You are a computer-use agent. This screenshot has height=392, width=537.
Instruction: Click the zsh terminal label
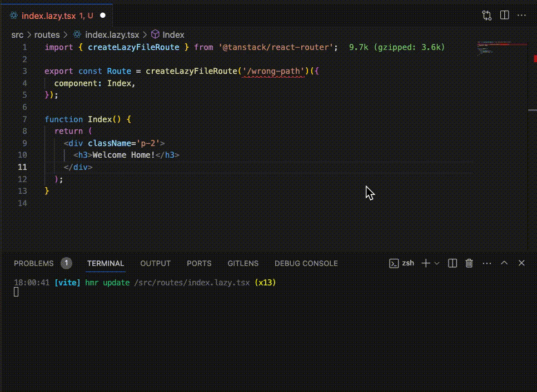(x=408, y=263)
